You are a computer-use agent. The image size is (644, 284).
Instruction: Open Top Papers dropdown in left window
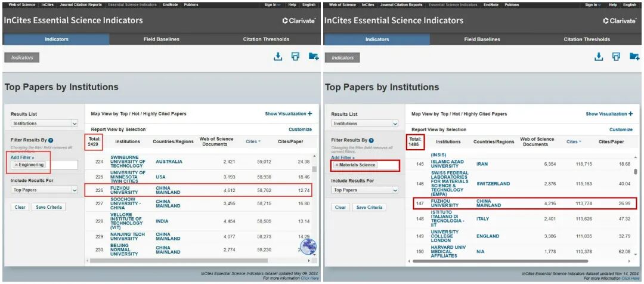44,190
